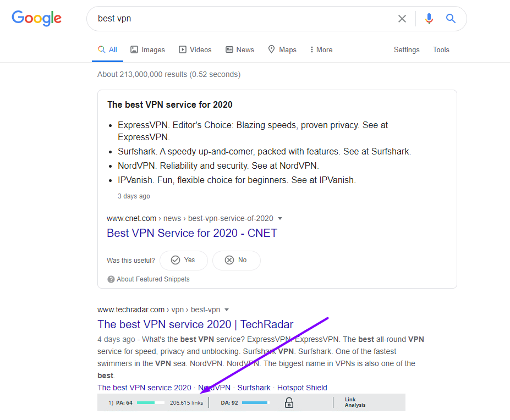Open 'The best VPN service 2020' sitelink
The height and width of the screenshot is (420, 510).
144,388
